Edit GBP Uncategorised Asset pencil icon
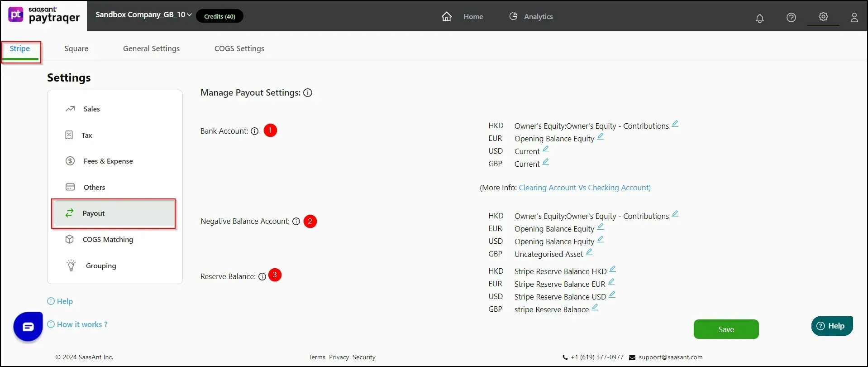 [589, 252]
